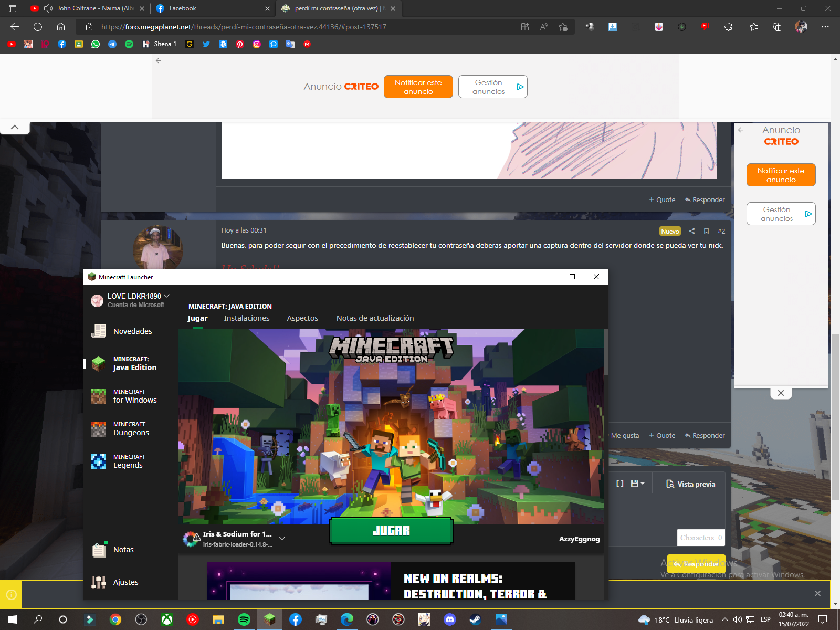Open the Notas de actualización tab
Screen dimensions: 840x630
pos(375,318)
